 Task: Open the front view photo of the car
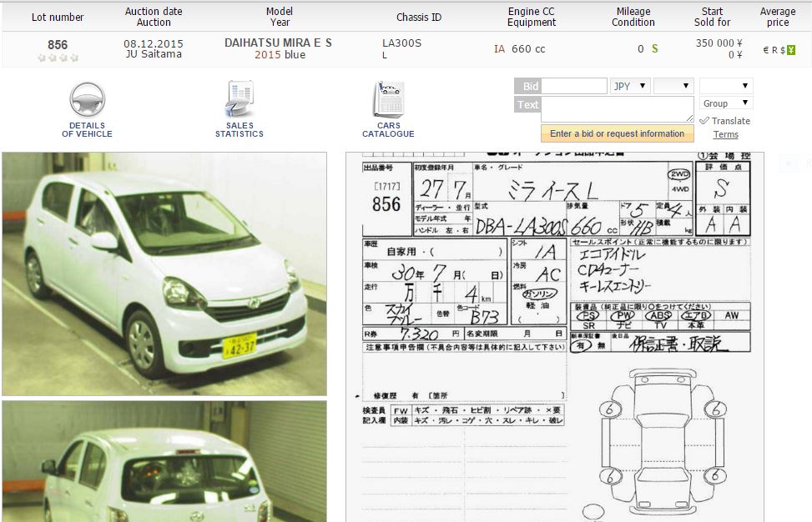click(x=164, y=274)
